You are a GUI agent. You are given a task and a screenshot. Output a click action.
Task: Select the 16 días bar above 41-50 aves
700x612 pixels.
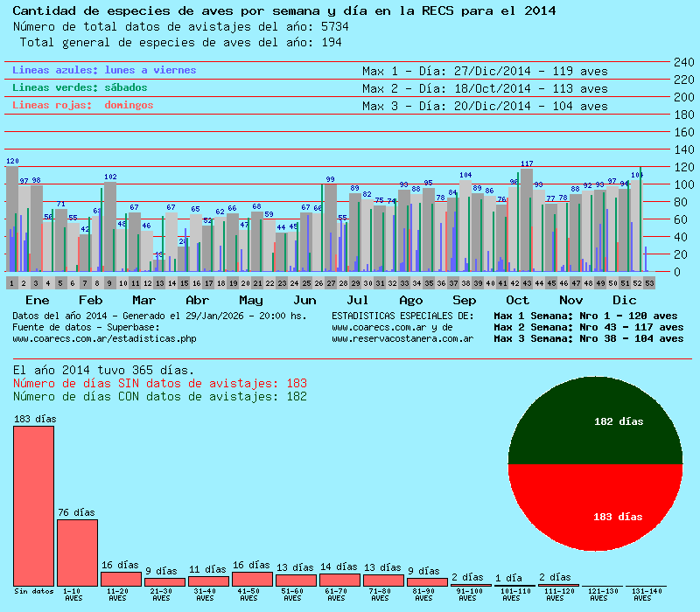[x=252, y=579]
